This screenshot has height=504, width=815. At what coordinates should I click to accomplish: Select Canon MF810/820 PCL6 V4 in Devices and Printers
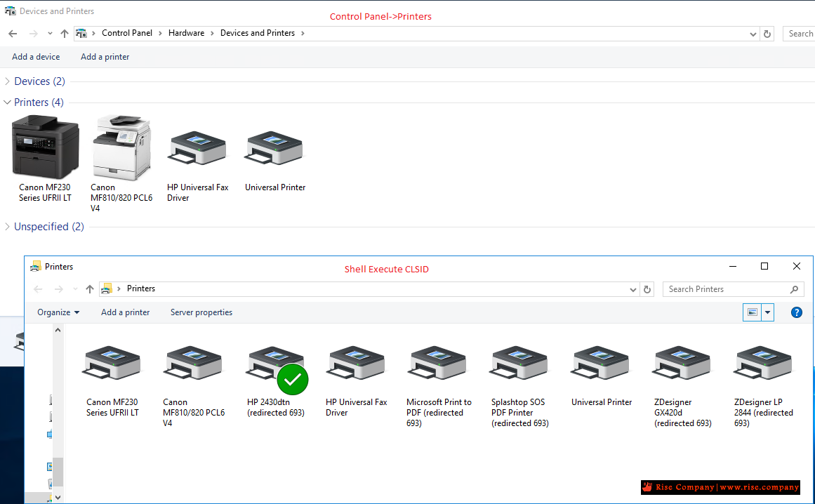[121, 164]
